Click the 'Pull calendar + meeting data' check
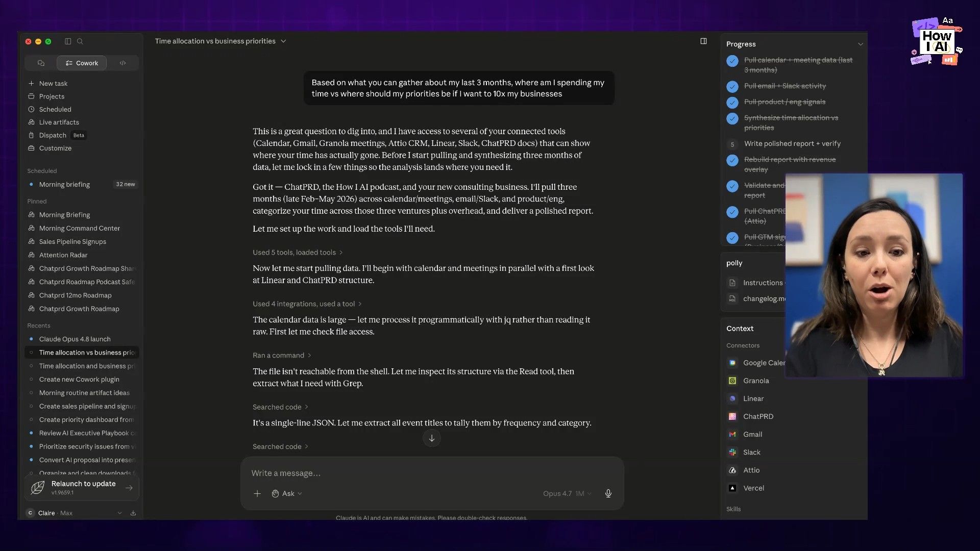980x551 pixels. (x=732, y=61)
